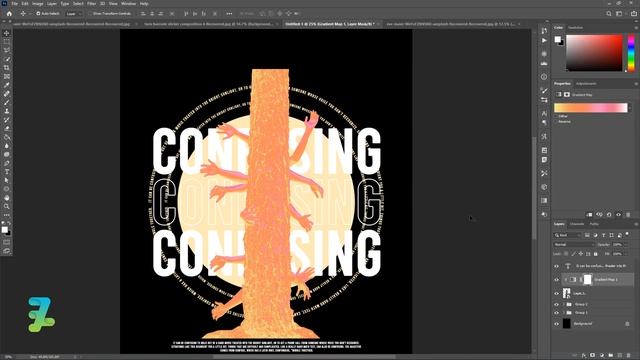
Task: Hide the Background layer
Action: 556,324
